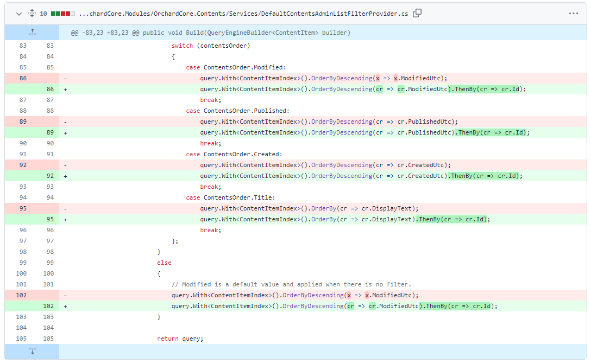Select deleted line number 86
The width and height of the screenshot is (591, 364).
point(23,78)
